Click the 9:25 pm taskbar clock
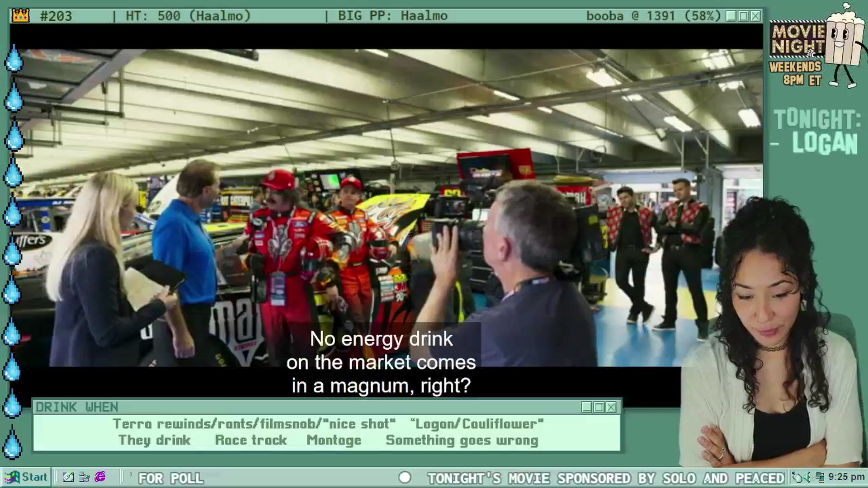 point(846,477)
